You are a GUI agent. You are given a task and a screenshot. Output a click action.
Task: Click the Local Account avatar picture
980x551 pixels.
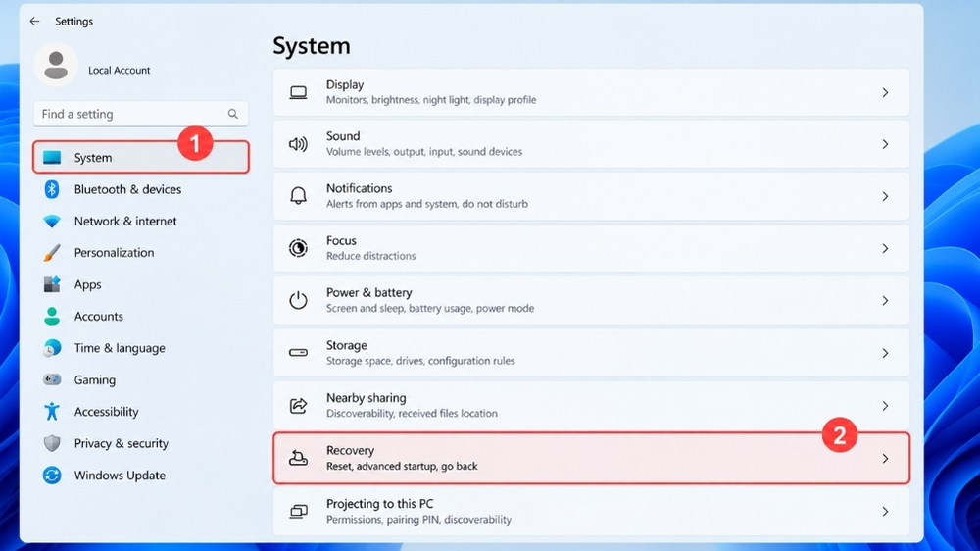(x=56, y=65)
